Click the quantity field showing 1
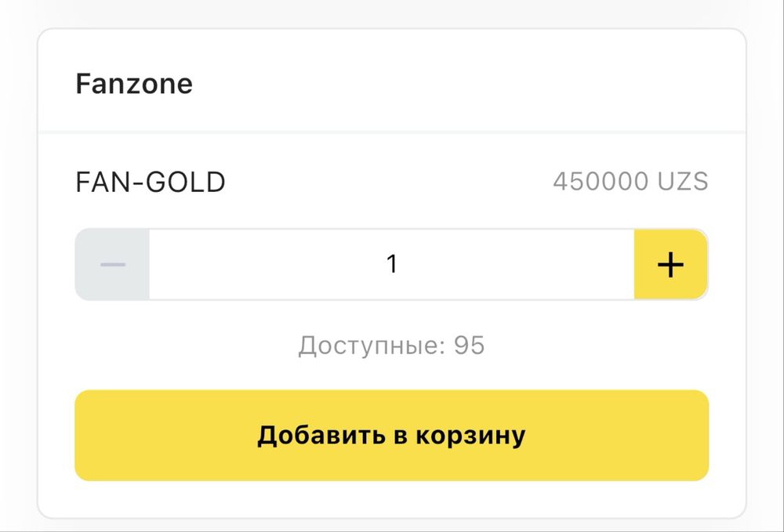 pos(391,264)
